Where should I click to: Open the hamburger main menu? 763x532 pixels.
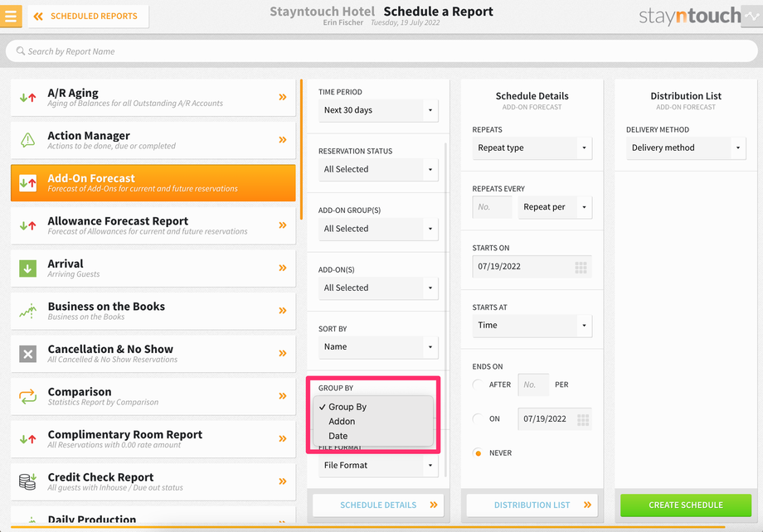click(11, 16)
